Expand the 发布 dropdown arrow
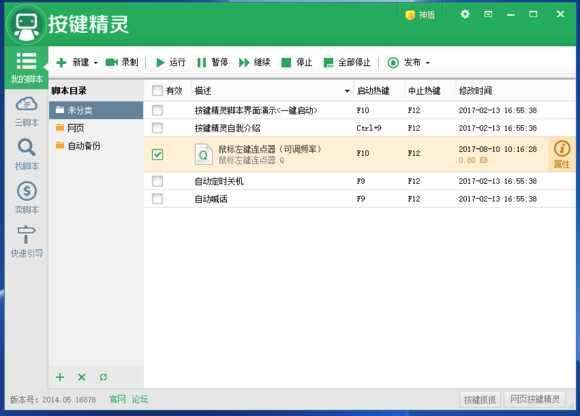The height and width of the screenshot is (416, 580). click(428, 63)
